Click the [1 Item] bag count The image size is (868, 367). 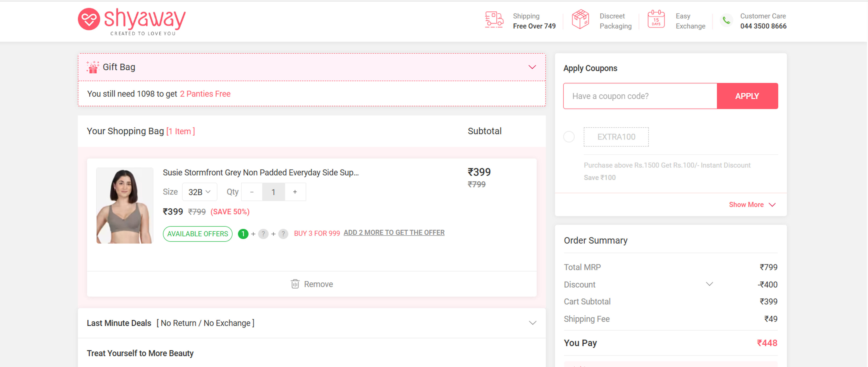click(181, 131)
